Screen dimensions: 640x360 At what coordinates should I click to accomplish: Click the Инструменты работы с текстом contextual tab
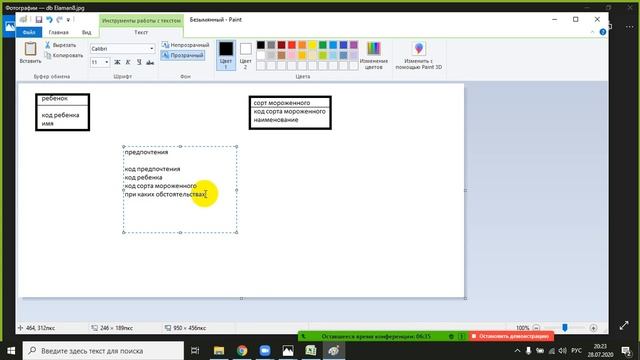tap(141, 20)
